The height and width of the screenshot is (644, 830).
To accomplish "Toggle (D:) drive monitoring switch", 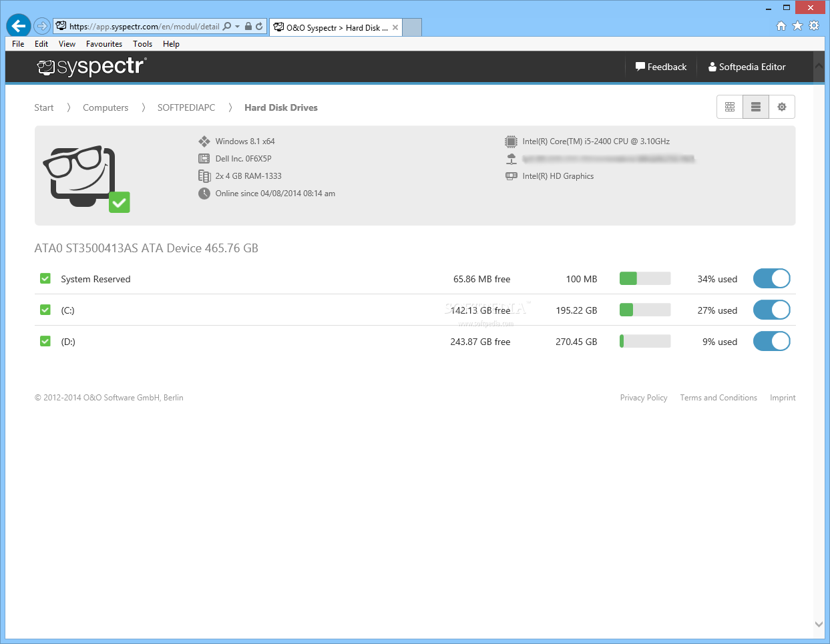I will click(x=772, y=341).
